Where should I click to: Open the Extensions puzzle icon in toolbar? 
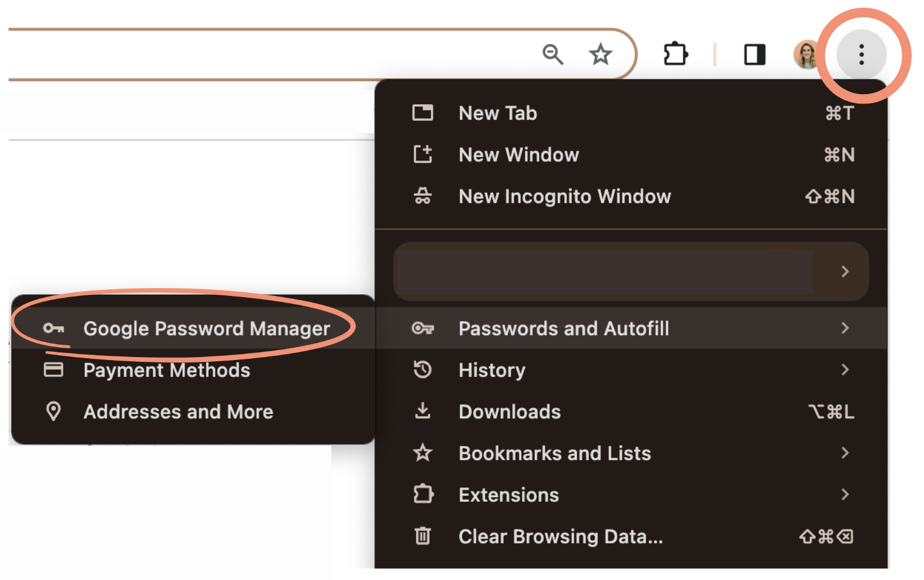675,54
